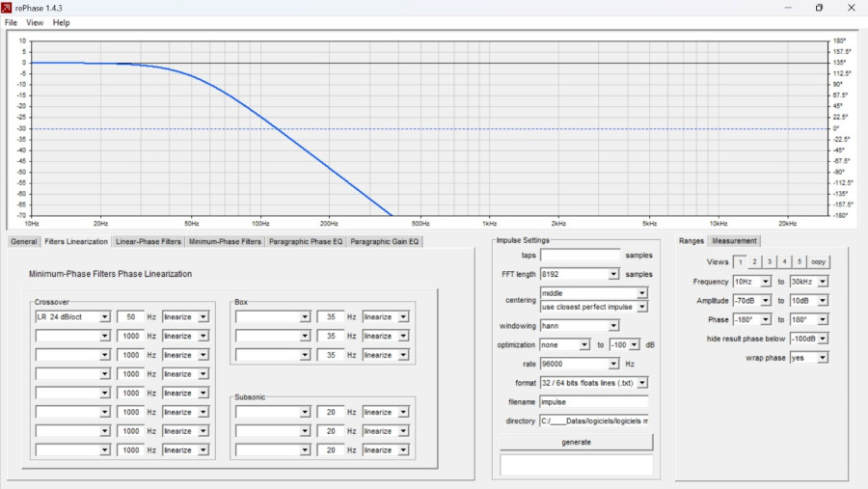This screenshot has width=868, height=489.
Task: Open the format floats lines dropdown
Action: pos(593,383)
